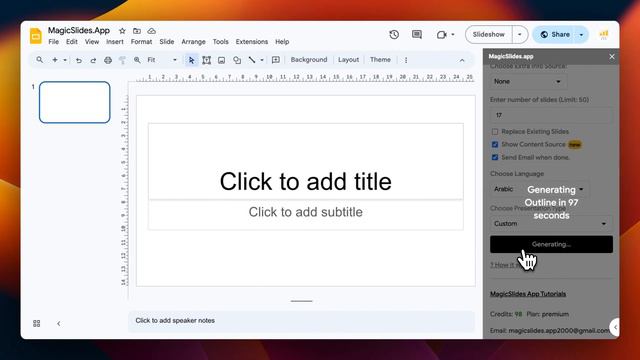Click to add speaker notes area

click(x=301, y=321)
